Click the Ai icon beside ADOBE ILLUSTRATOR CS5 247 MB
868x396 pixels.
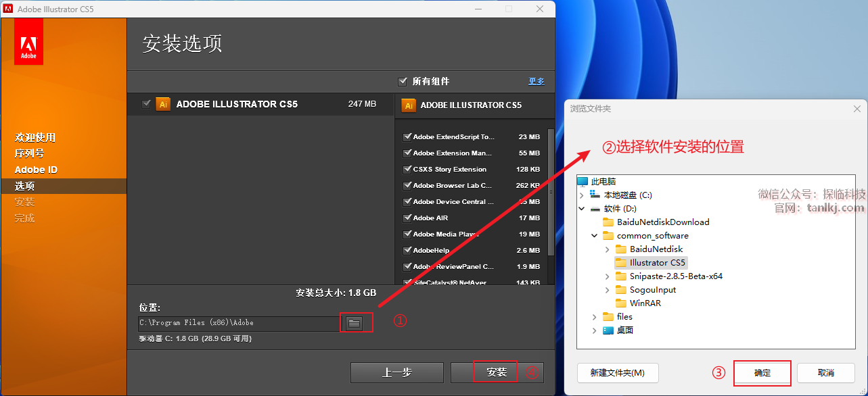(x=162, y=104)
